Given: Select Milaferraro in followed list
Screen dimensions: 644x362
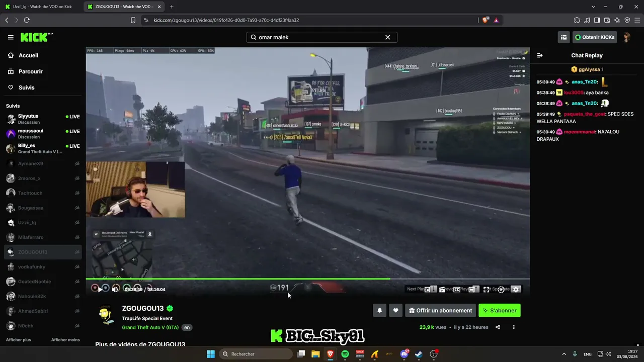Looking at the screenshot, I should click(43, 237).
